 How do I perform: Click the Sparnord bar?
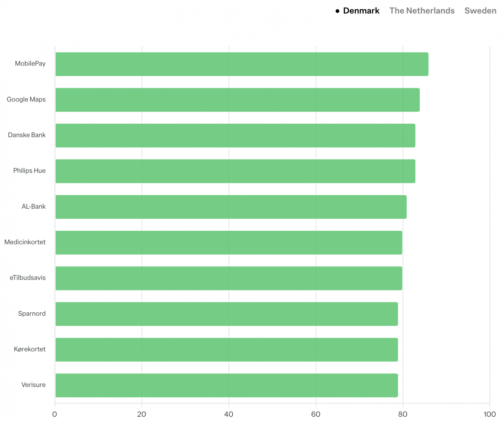click(x=226, y=314)
